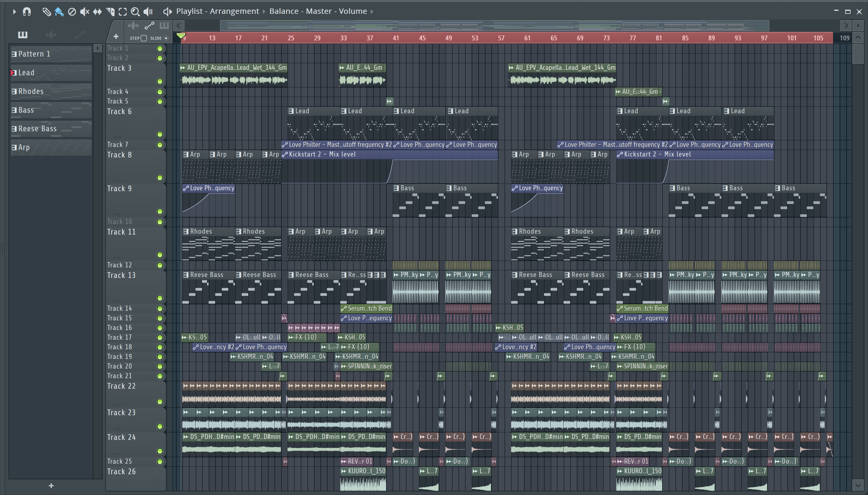Open the playlist options menu arrow
This screenshot has width=868, height=495.
(14, 11)
